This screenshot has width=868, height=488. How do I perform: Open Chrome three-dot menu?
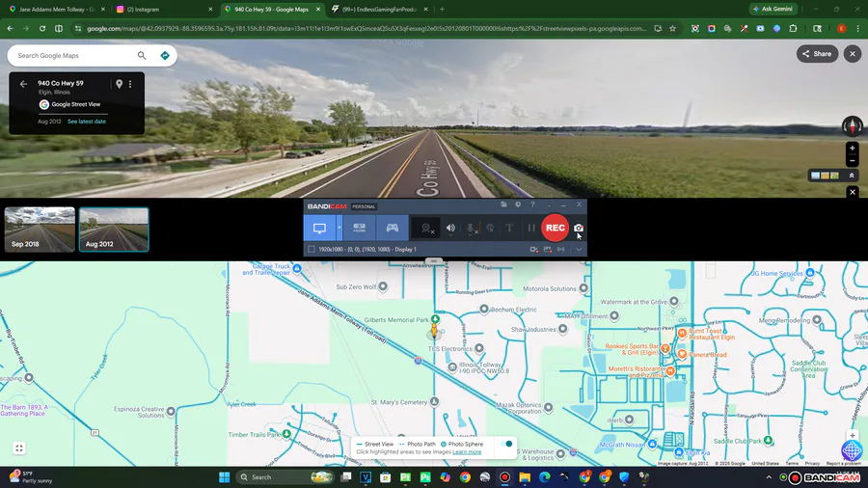[858, 28]
